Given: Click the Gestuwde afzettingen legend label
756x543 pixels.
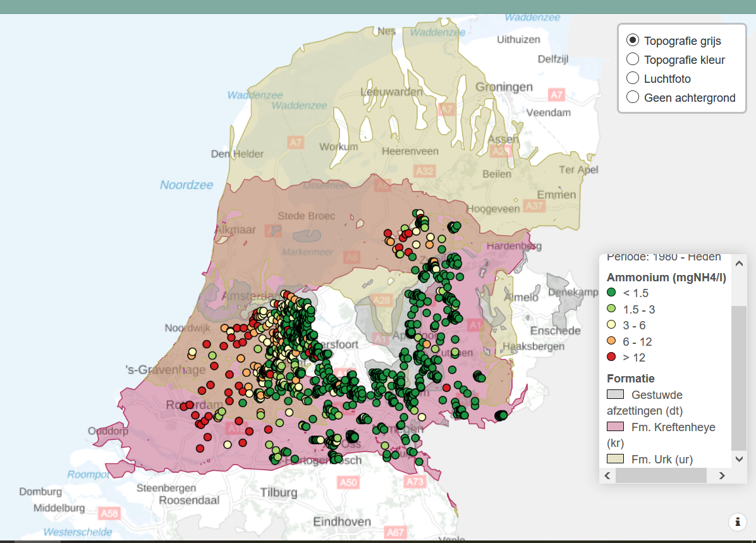Looking at the screenshot, I should tap(657, 395).
